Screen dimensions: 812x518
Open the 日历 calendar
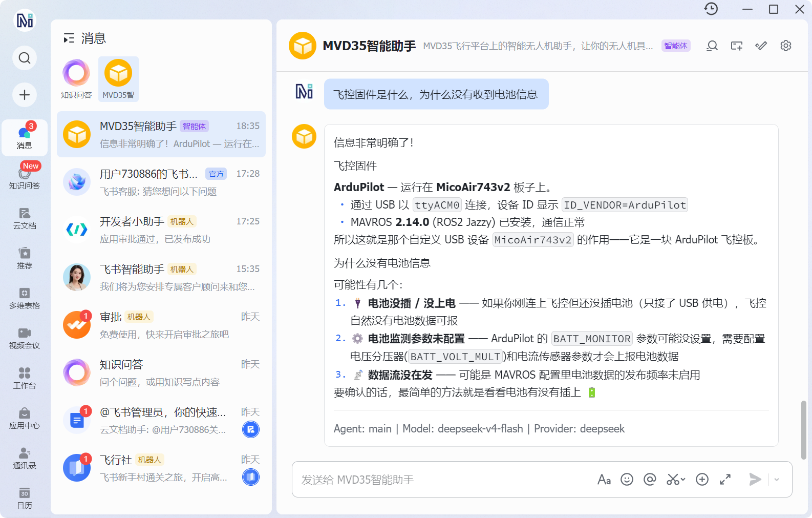click(x=25, y=498)
